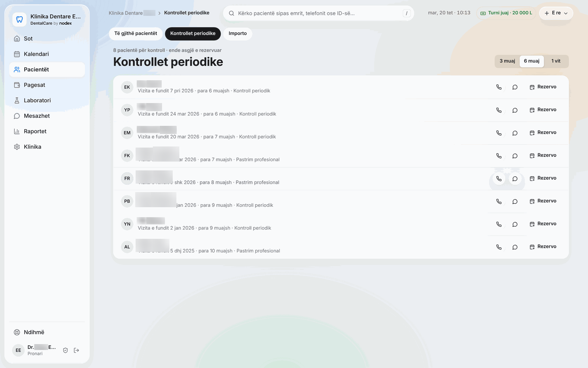Click Klinika Dentare breadcrumb link
The height and width of the screenshot is (368, 588).
pyautogui.click(x=132, y=13)
